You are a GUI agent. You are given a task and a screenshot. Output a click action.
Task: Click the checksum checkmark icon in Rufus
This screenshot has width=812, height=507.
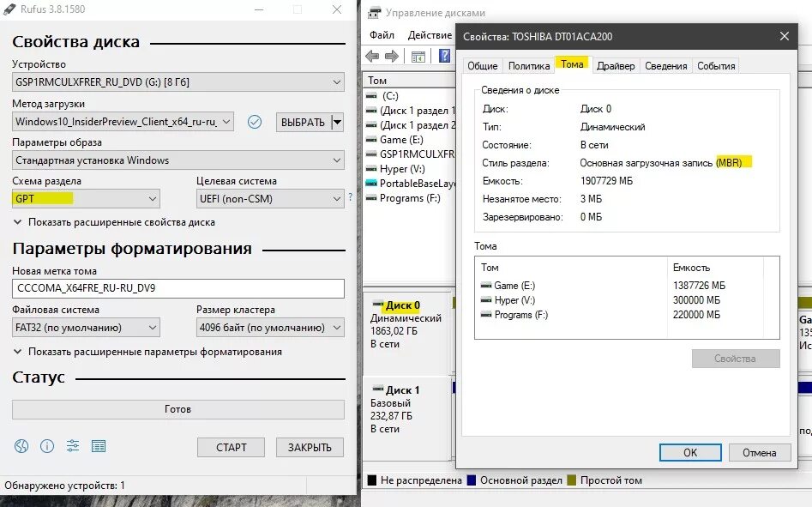click(x=255, y=122)
